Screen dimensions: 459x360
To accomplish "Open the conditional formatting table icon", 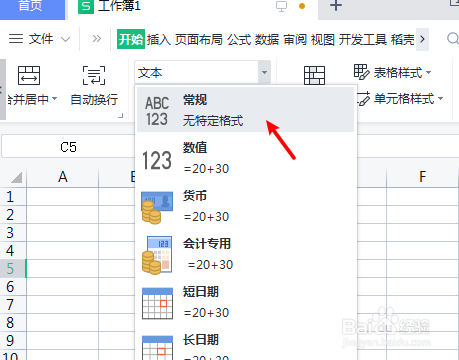I will click(x=314, y=75).
